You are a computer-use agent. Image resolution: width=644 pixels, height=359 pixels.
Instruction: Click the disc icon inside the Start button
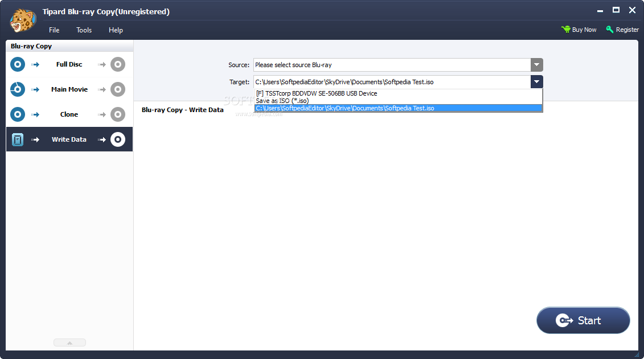click(x=564, y=320)
